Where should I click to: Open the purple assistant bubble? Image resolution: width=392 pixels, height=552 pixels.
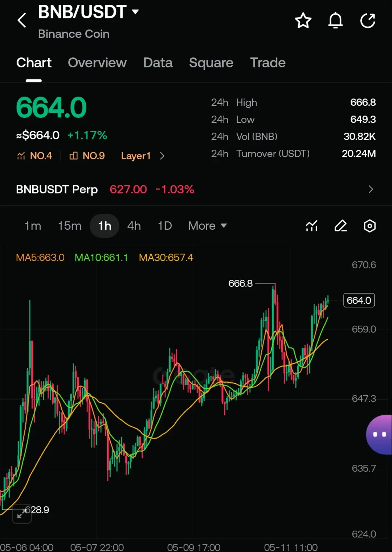(x=379, y=434)
